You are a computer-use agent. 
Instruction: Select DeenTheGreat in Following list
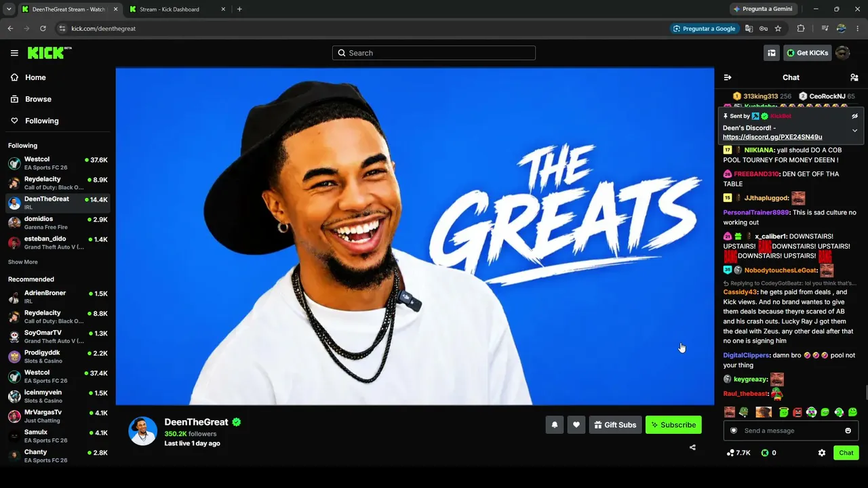[x=58, y=203]
